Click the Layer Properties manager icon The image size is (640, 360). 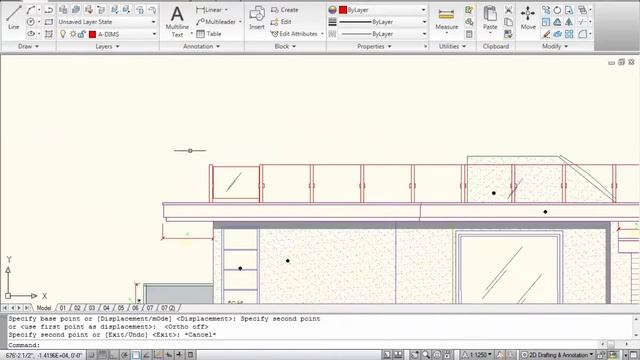(x=63, y=9)
